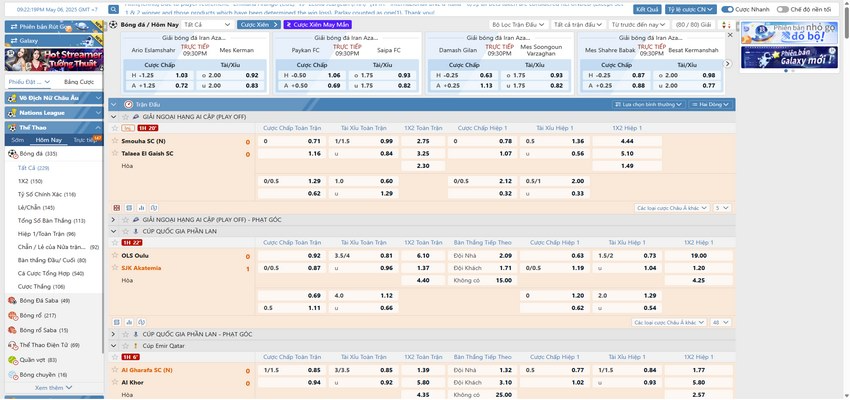Click the Phiên bản Rút Gọn button
This screenshot has width=850, height=400.
point(54,27)
